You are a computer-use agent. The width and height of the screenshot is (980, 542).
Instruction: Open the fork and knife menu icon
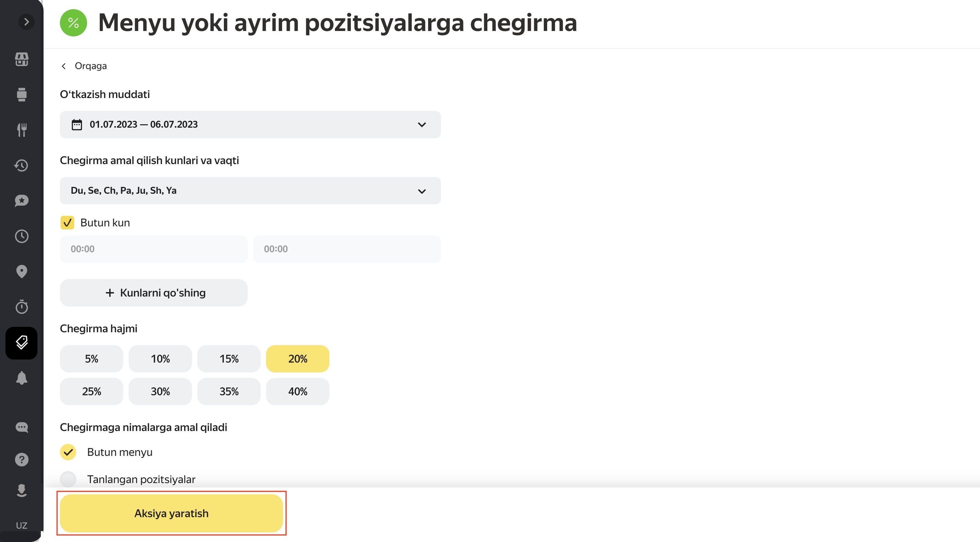click(22, 130)
